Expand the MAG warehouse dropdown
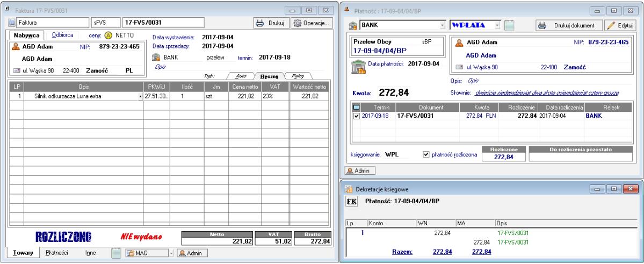Image resolution: width=644 pixels, height=264 pixels. click(171, 253)
